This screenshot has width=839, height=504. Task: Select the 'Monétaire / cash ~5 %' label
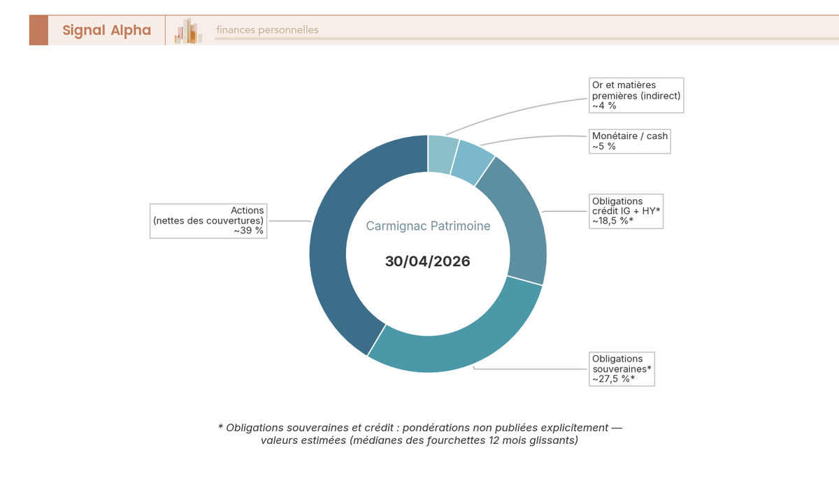[630, 141]
